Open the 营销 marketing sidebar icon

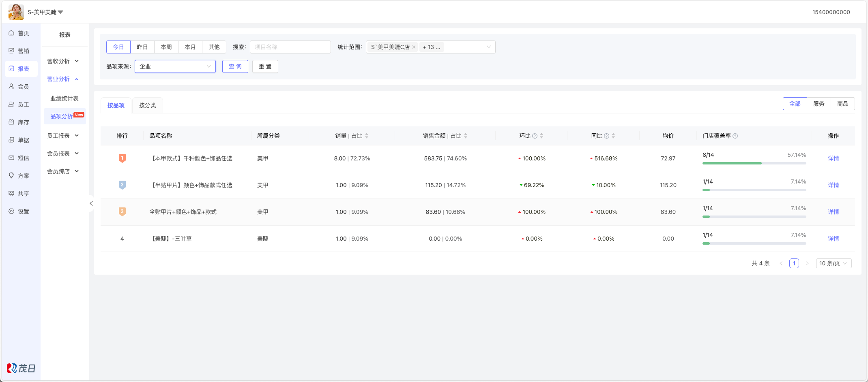[x=12, y=51]
